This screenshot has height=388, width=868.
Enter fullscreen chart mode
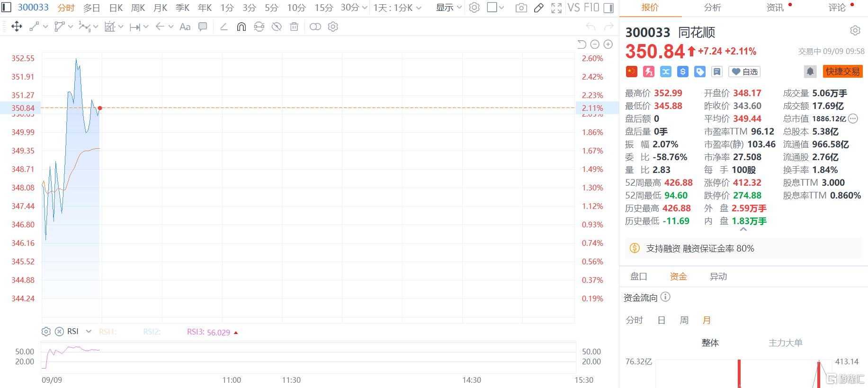pyautogui.click(x=556, y=8)
